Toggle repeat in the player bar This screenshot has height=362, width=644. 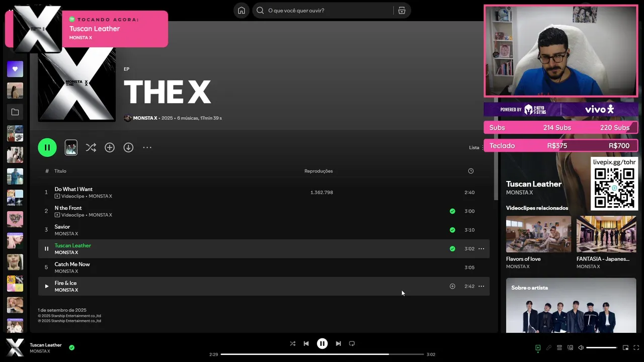pyautogui.click(x=352, y=343)
